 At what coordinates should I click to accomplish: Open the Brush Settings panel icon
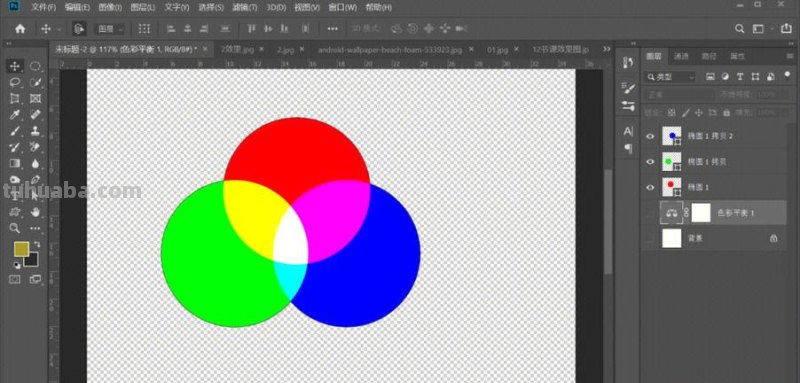(628, 88)
